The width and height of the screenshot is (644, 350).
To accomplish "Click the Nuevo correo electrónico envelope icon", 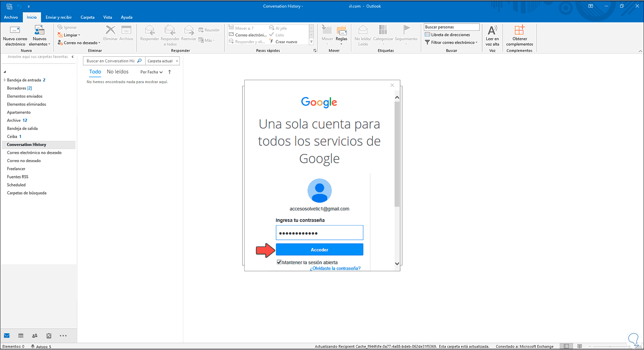I will click(x=15, y=30).
